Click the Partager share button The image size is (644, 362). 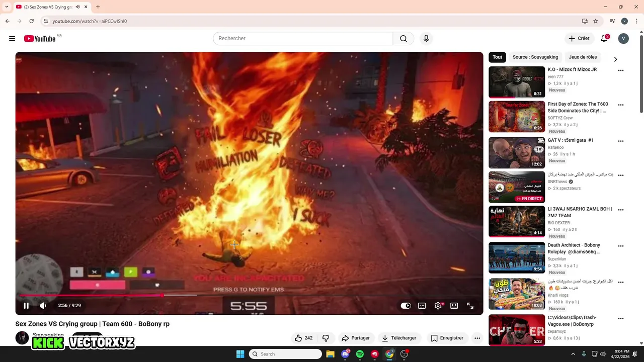coord(355,338)
